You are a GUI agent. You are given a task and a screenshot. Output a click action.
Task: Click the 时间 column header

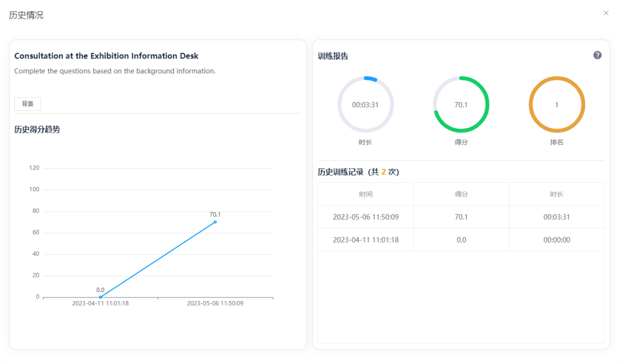tap(366, 194)
